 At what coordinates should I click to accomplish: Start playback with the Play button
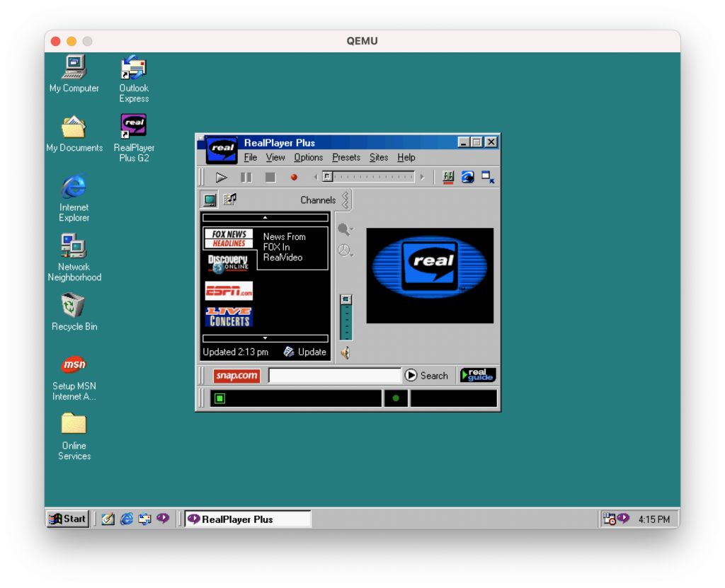(222, 177)
